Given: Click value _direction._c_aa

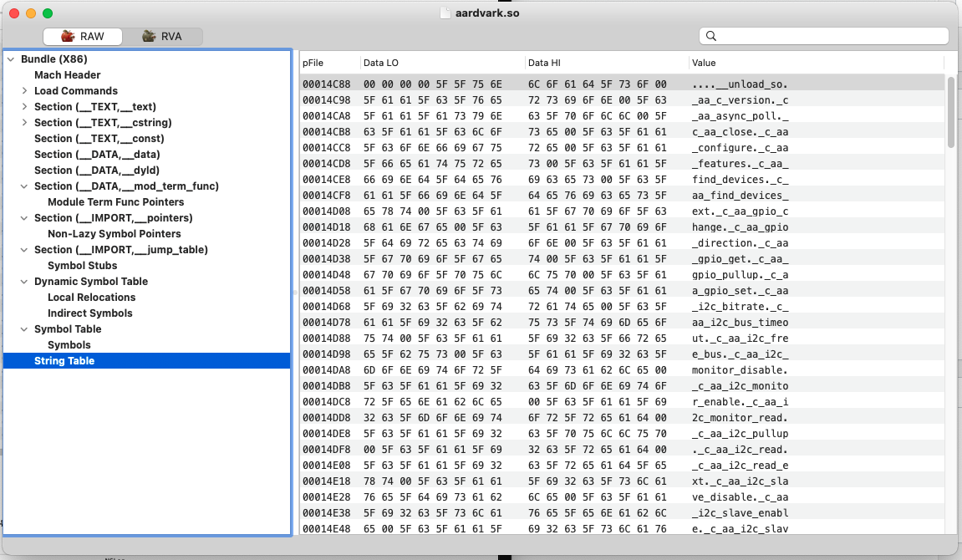Looking at the screenshot, I should 740,243.
